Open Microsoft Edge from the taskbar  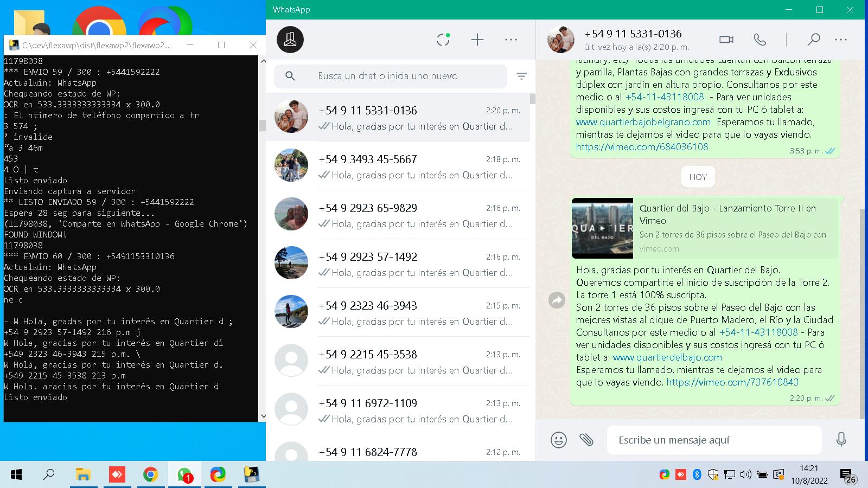click(x=218, y=475)
